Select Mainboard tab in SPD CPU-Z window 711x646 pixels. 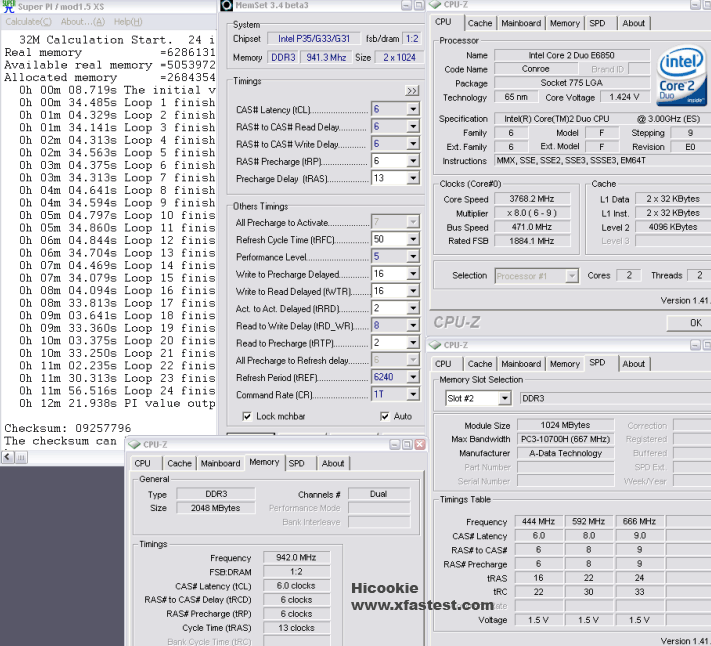(521, 364)
